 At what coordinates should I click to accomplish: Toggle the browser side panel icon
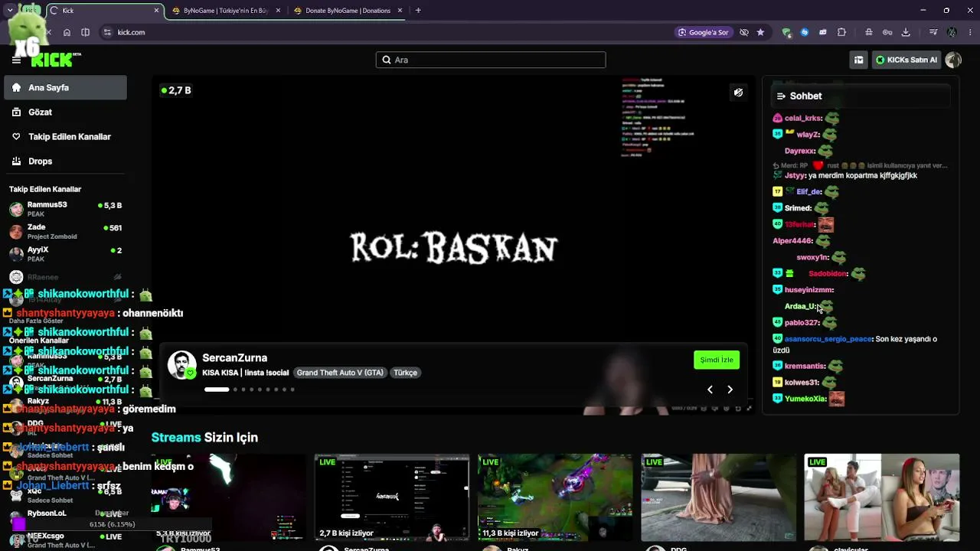pyautogui.click(x=85, y=32)
